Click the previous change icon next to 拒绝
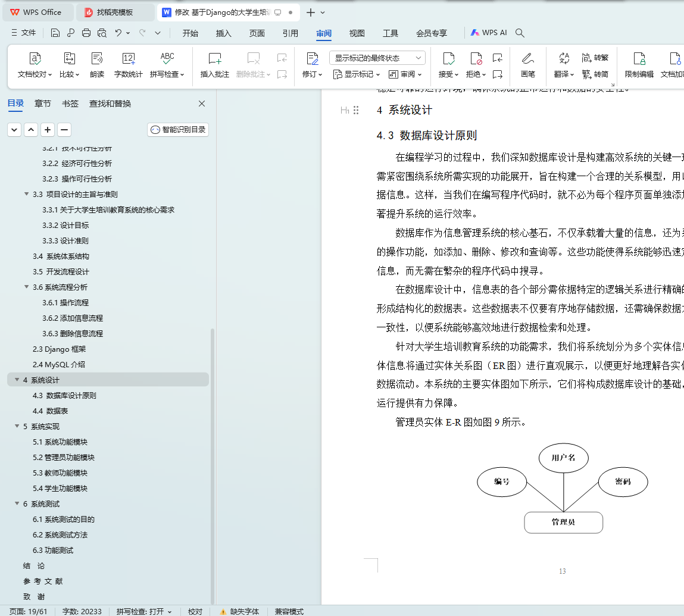Viewport: 684px width, 616px height. pyautogui.click(x=497, y=58)
